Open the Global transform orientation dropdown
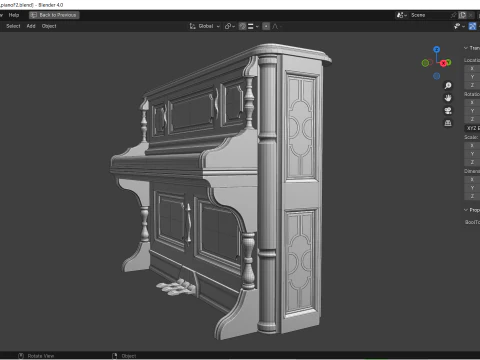 (205, 26)
